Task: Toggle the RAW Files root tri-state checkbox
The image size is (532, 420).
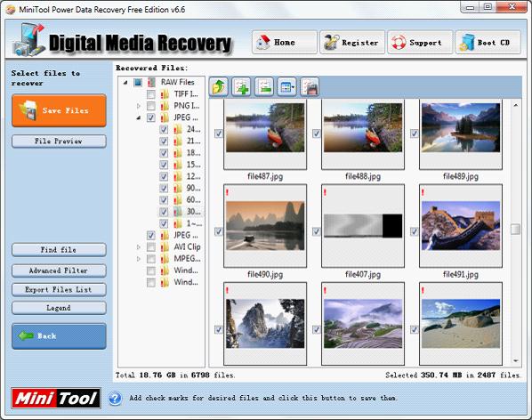Action: [138, 82]
